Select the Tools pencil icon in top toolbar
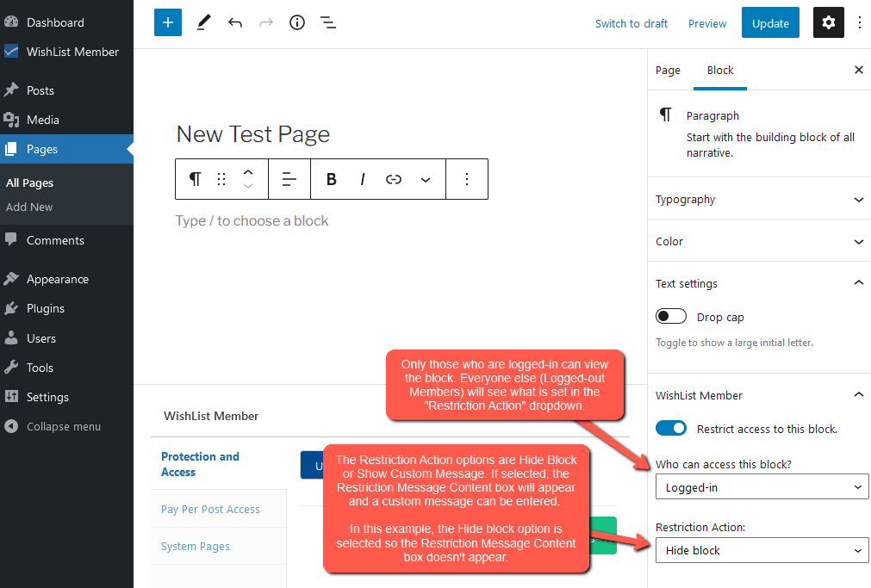Image resolution: width=871 pixels, height=588 pixels. point(204,22)
